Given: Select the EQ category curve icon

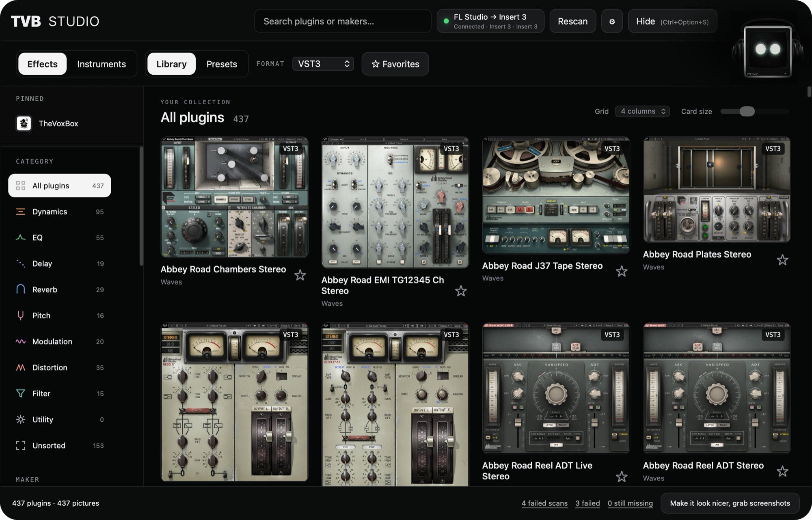Looking at the screenshot, I should [x=20, y=237].
